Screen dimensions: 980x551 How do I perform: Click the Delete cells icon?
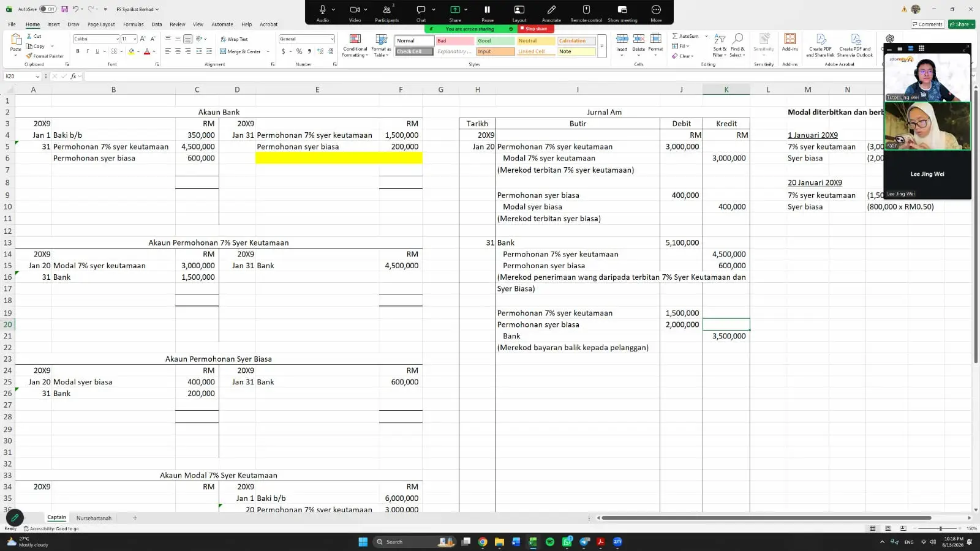[638, 39]
